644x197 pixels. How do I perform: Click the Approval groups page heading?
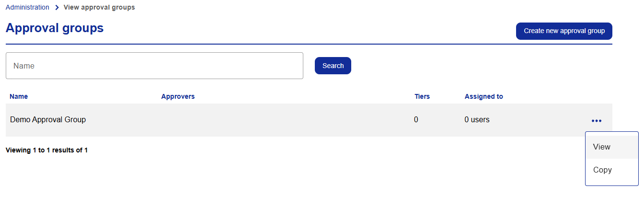tap(55, 28)
